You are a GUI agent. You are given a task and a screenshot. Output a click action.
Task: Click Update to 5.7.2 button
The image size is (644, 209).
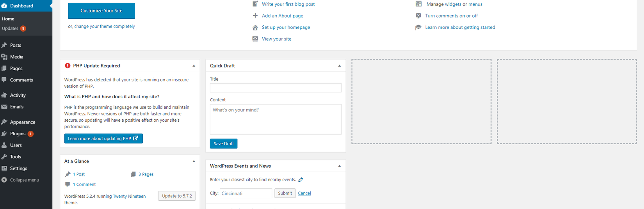pyautogui.click(x=177, y=196)
